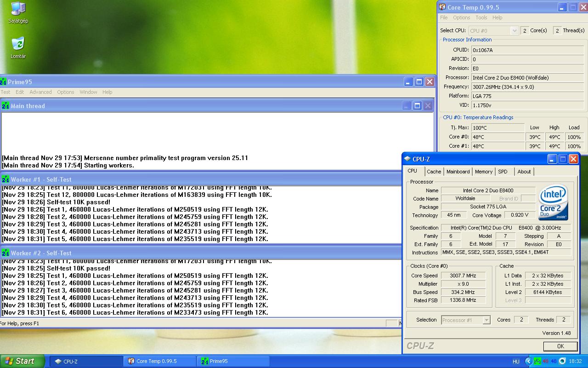The image size is (588, 368).
Task: Click the OK button in CPU-Z
Action: tap(560, 346)
